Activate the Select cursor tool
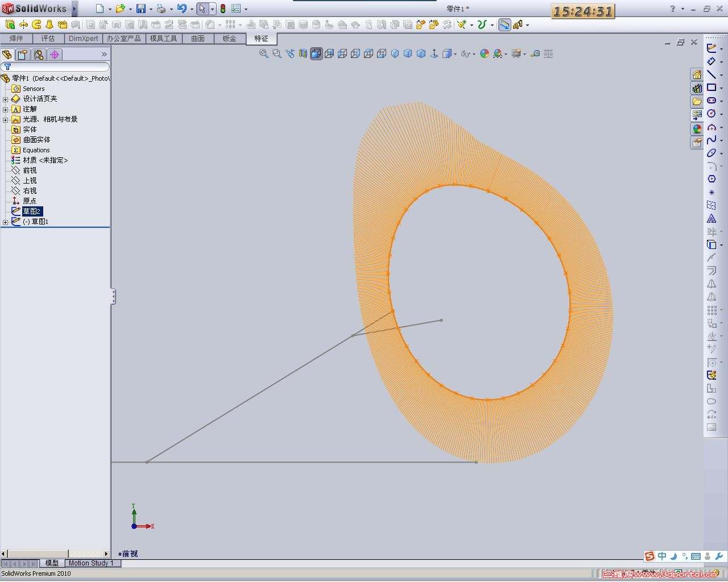 click(202, 9)
